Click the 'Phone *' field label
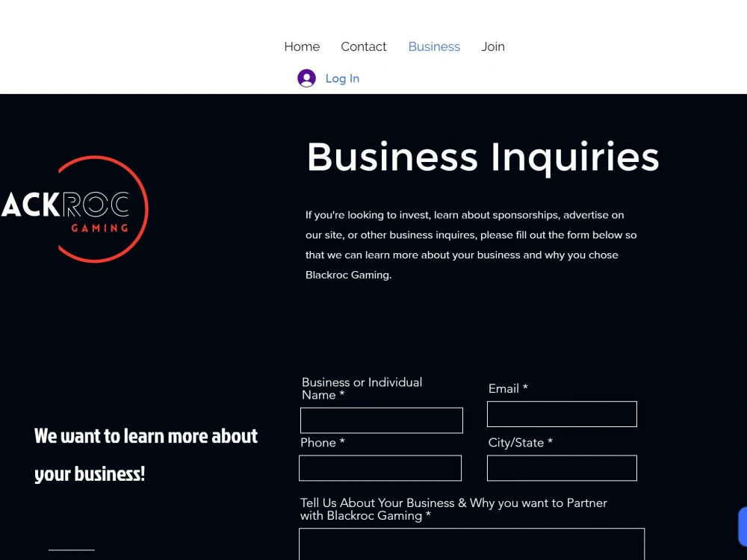This screenshot has height=560, width=747. tap(323, 443)
